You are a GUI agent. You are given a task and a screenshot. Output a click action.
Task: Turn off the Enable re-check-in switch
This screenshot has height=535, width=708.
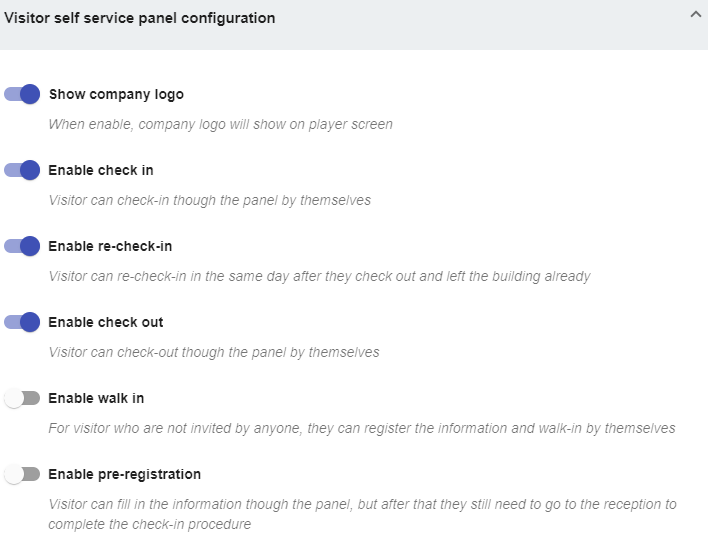(x=22, y=246)
